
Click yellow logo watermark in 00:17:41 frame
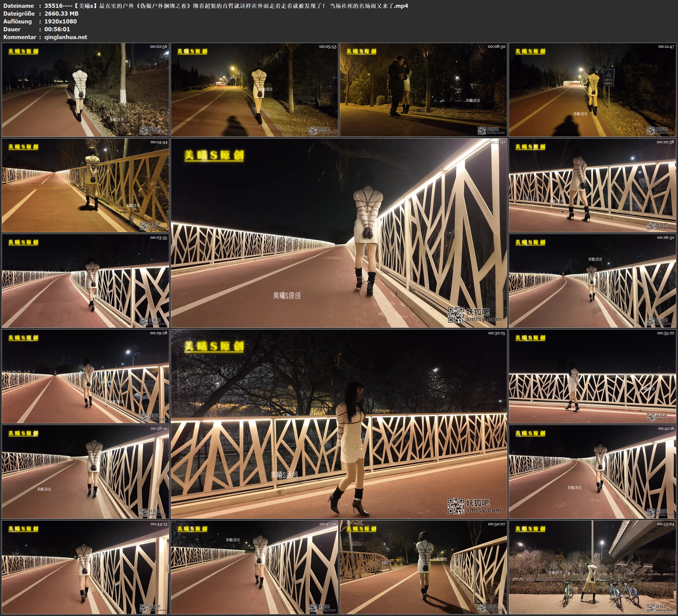pos(214,155)
